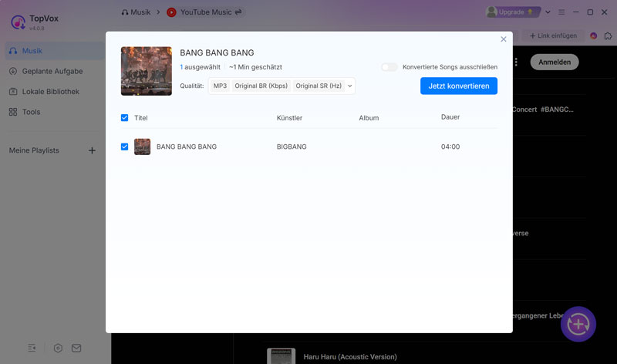Click the round purple icon near Link einfügen
This screenshot has height=364, width=617.
pos(593,35)
